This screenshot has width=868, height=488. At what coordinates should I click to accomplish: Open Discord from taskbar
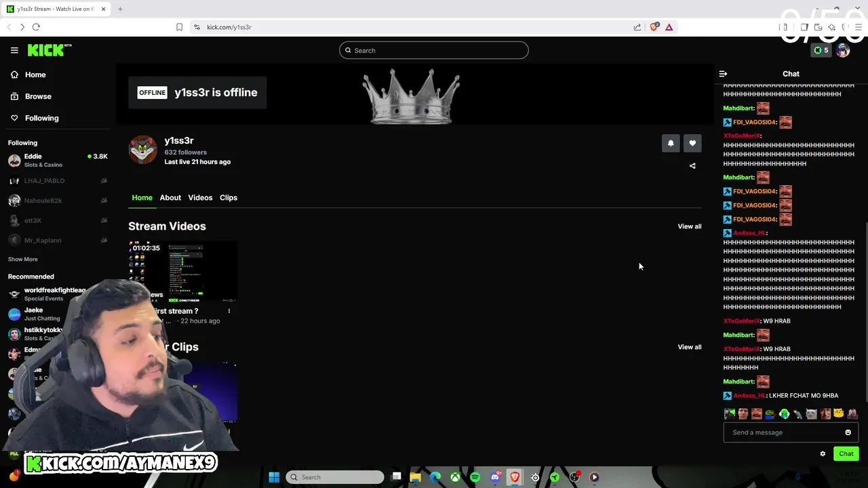[495, 477]
